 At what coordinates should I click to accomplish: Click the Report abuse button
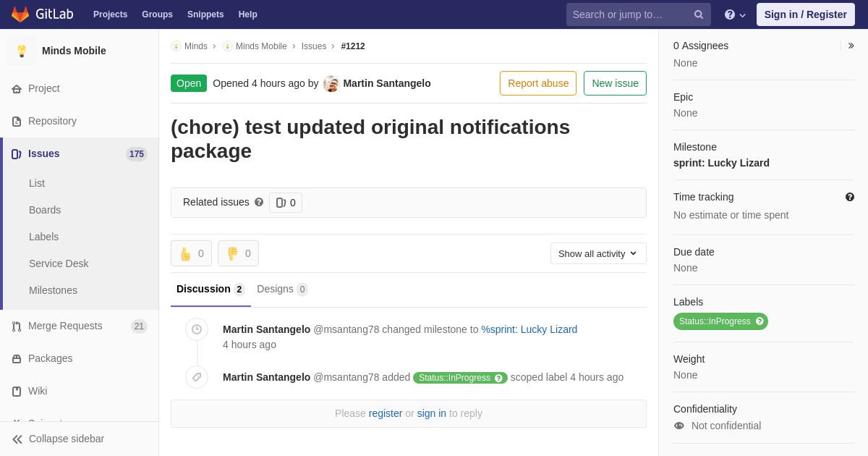(x=537, y=83)
